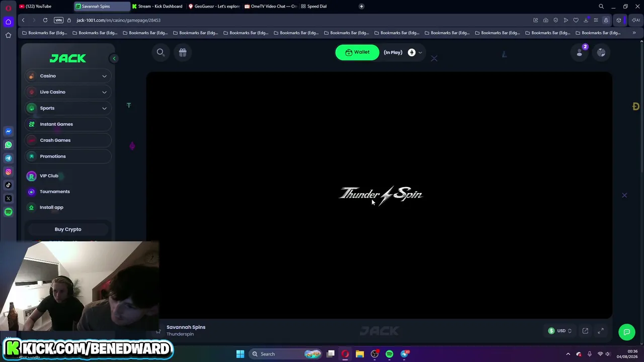This screenshot has height=362, width=644.
Task: Open browser tab search in the title bar
Action: [601, 7]
